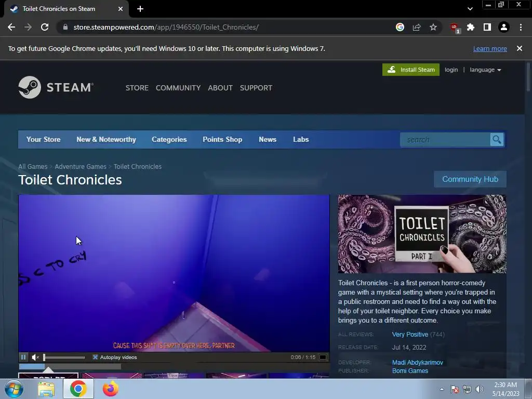
Task: Open News tab
Action: (x=268, y=139)
